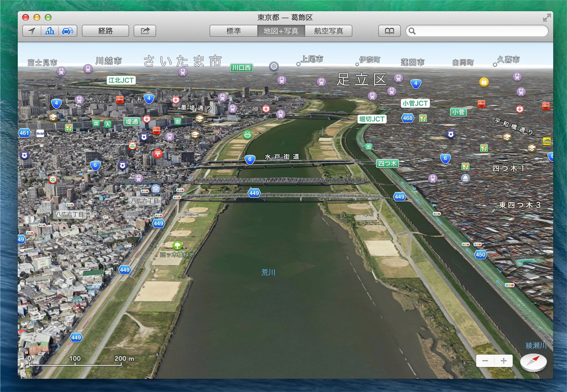Select the 堀切JCT junction label
Viewport: 567px width, 392px height.
point(372,119)
